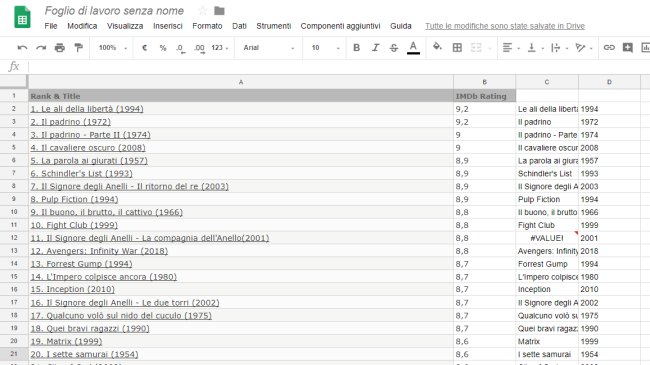Open link 19. Matrix (1999)
Viewport: 650px width, 365px height.
tap(66, 341)
